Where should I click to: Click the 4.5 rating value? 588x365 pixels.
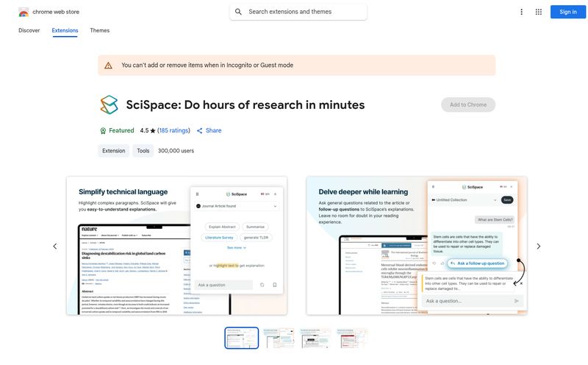pyautogui.click(x=144, y=131)
